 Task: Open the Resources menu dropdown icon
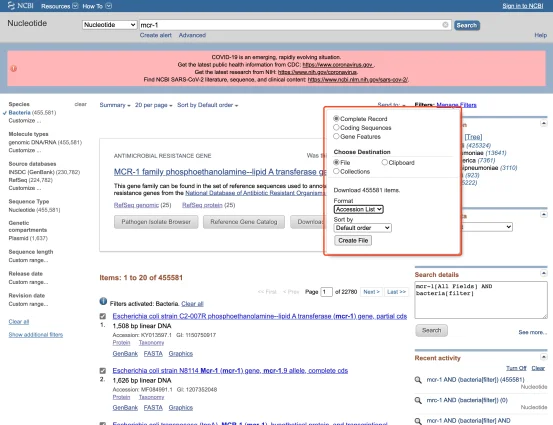point(75,6)
